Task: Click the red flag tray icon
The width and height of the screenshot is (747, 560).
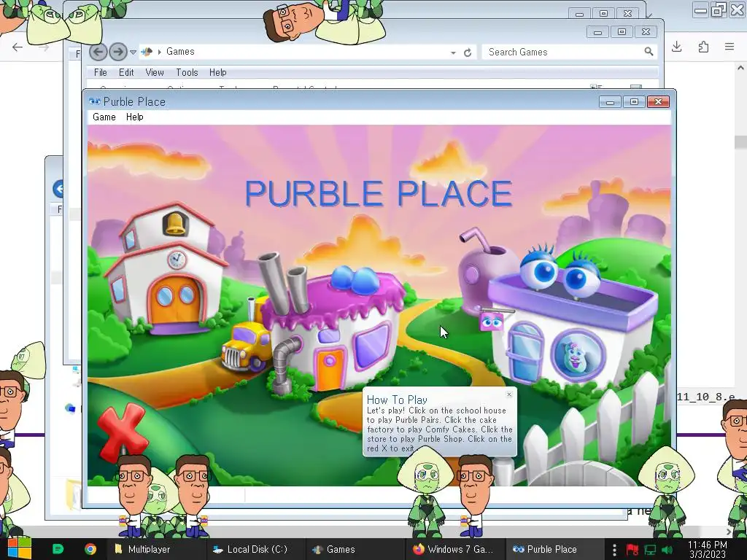Action: tap(632, 550)
